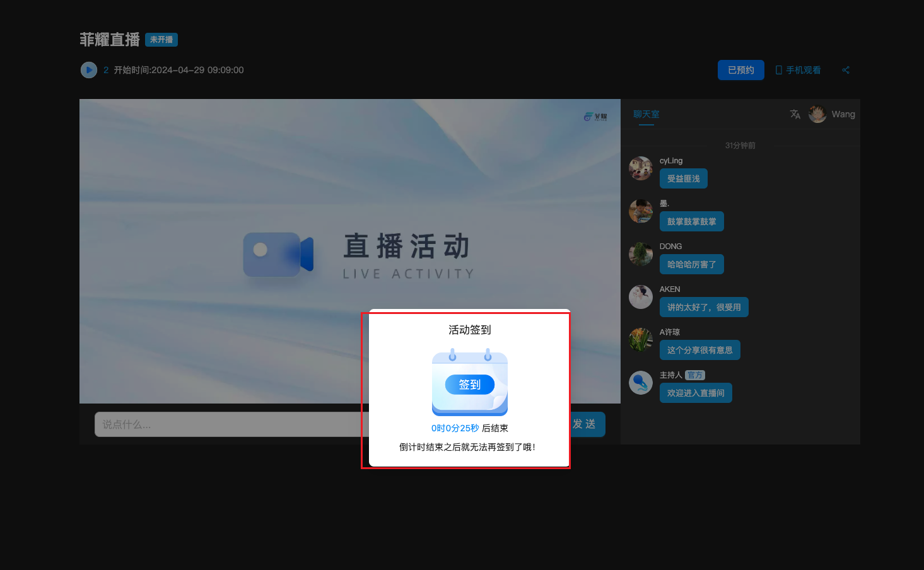Click cyLing's avatar in the chat list
This screenshot has width=924, height=570.
pyautogui.click(x=641, y=168)
